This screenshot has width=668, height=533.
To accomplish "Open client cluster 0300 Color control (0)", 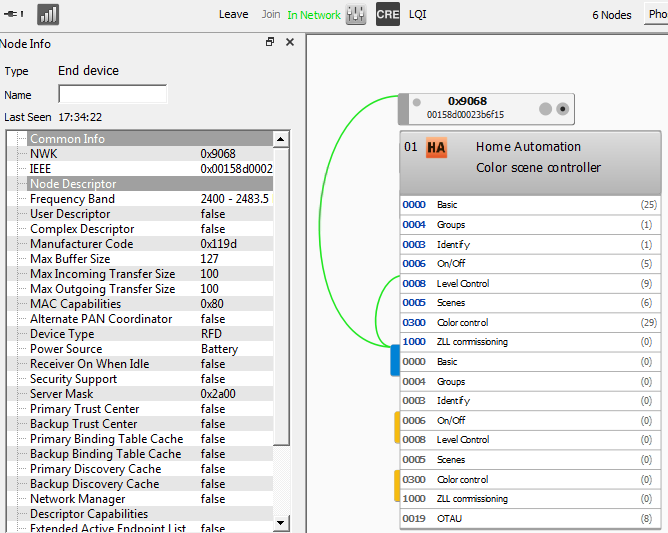I will 530,479.
